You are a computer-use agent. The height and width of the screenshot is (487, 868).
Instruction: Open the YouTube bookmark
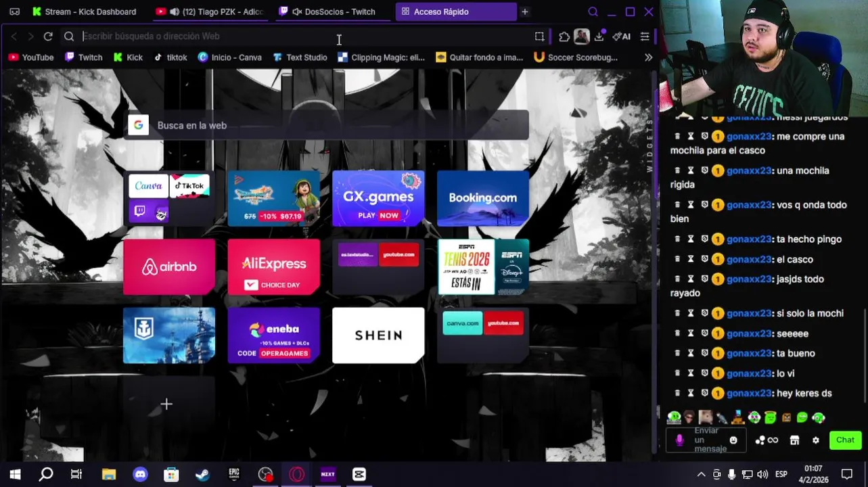(31, 57)
